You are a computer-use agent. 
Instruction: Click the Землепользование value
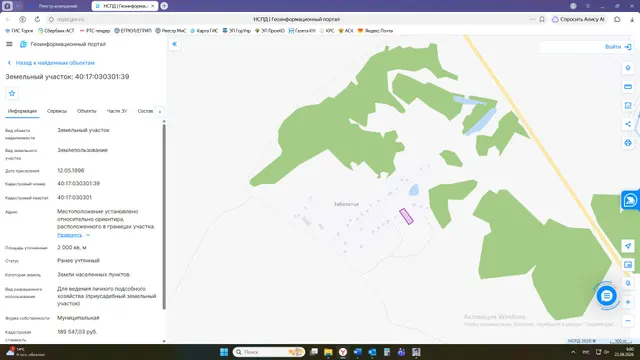click(x=82, y=150)
